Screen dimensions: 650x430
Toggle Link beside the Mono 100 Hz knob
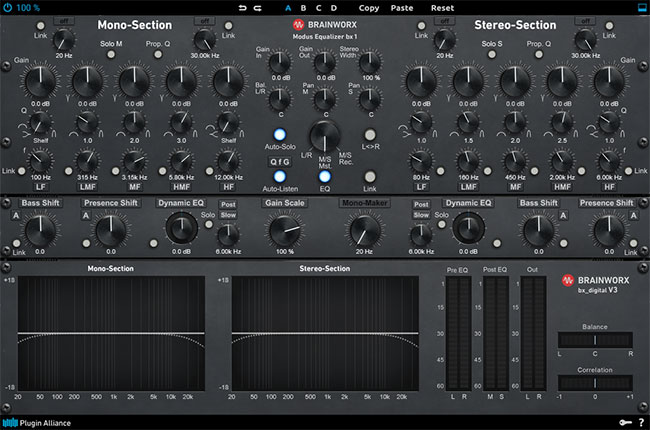click(22, 171)
